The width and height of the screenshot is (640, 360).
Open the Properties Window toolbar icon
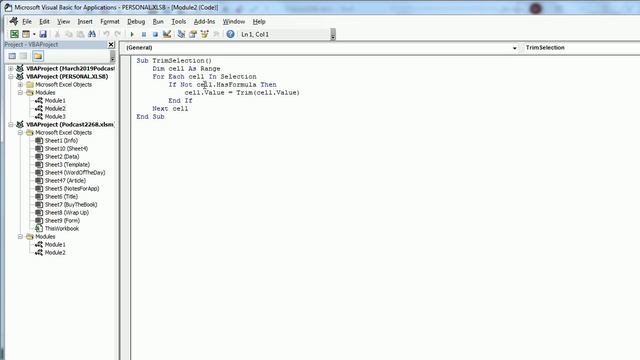pos(193,34)
